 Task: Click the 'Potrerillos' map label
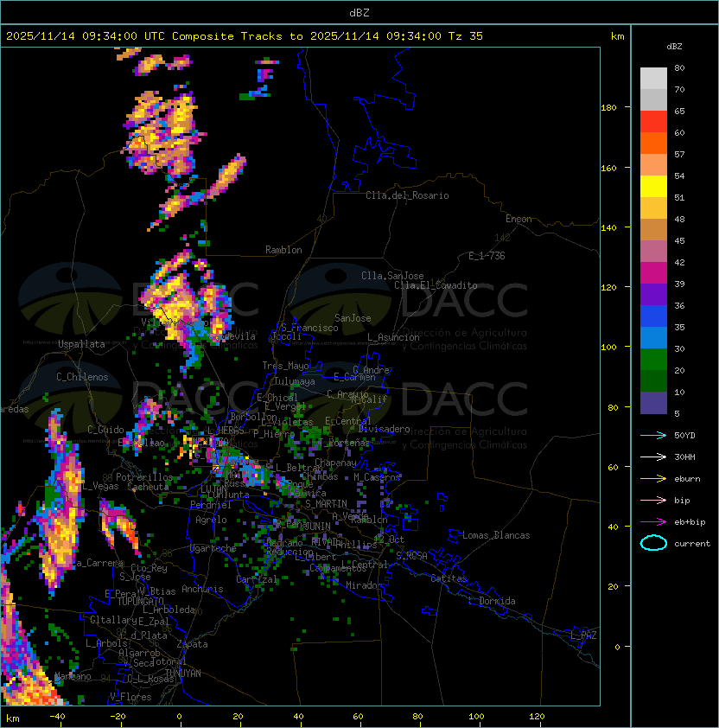click(144, 476)
